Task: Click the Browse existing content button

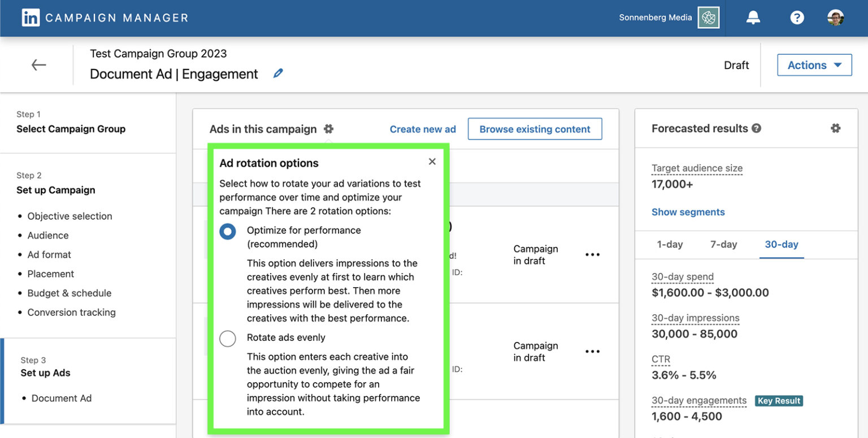Action: [535, 129]
